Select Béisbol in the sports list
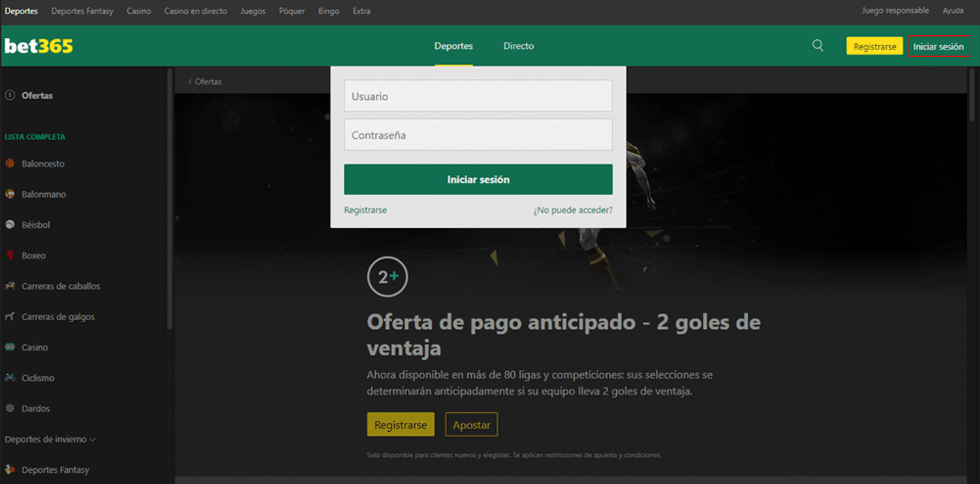Screen dimensions: 980x484 36,224
